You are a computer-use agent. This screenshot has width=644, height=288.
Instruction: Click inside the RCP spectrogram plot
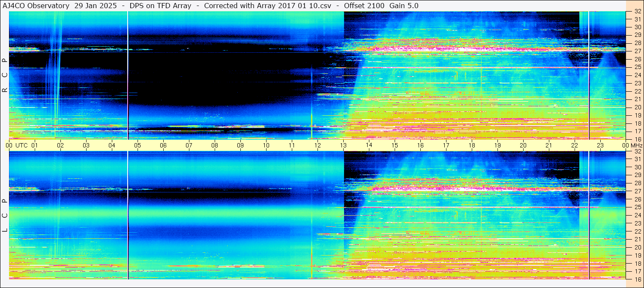[x=317, y=75]
